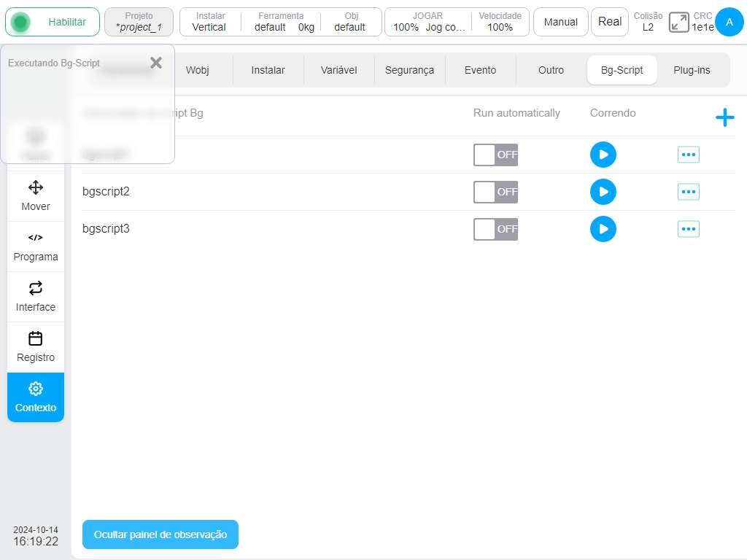The image size is (747, 560).
Task: Switch to the Variável tab
Action: 338,70
